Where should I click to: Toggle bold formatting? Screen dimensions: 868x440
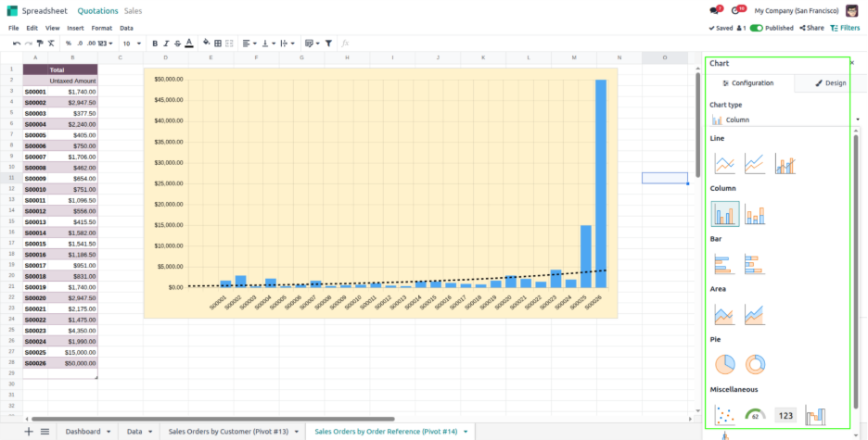(x=155, y=44)
